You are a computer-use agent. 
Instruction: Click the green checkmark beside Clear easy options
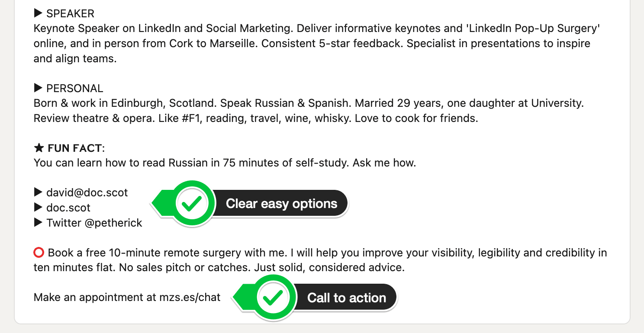(x=193, y=203)
